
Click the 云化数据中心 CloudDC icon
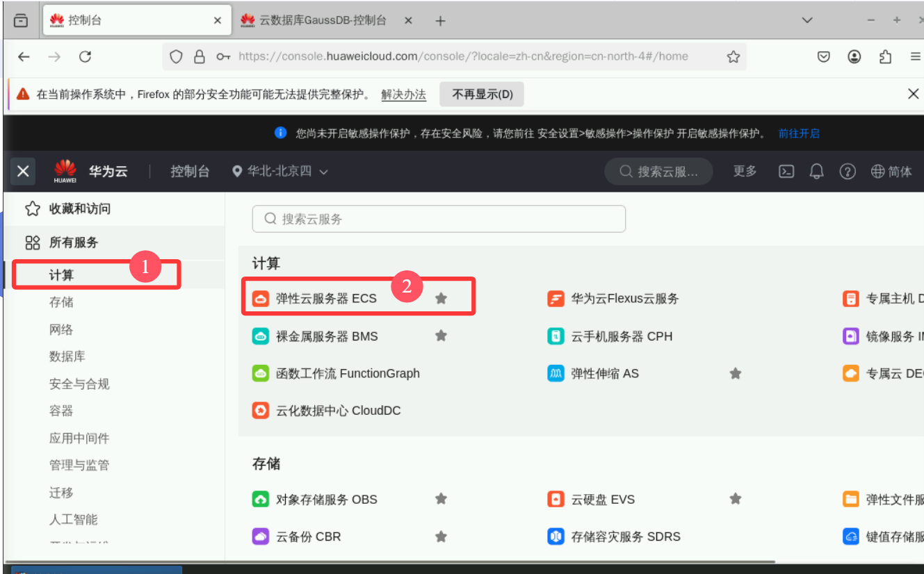(260, 411)
